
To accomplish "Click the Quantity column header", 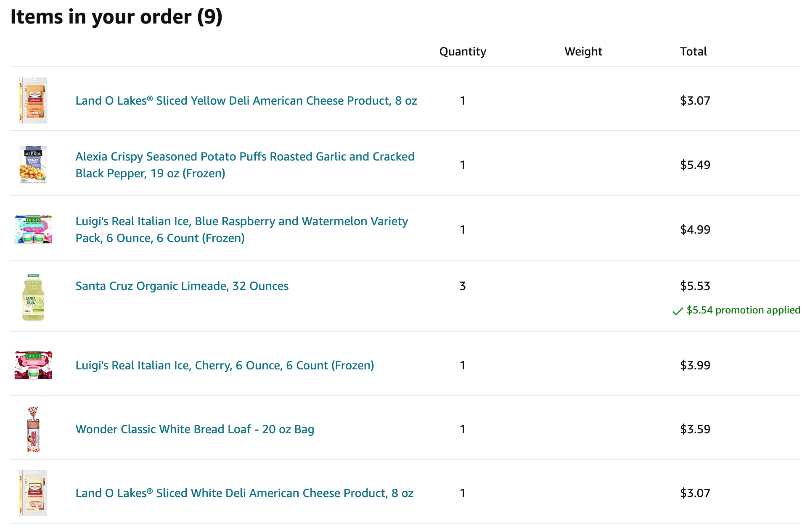I will (x=463, y=52).
